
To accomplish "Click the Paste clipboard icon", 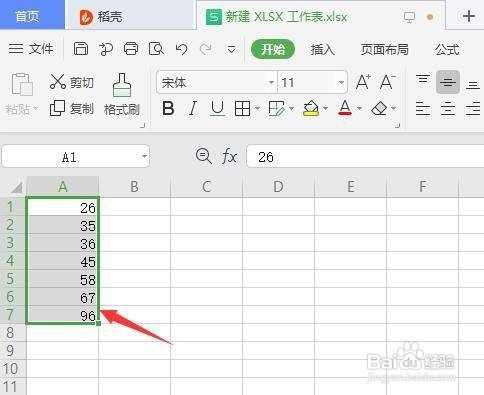I will click(x=22, y=84).
